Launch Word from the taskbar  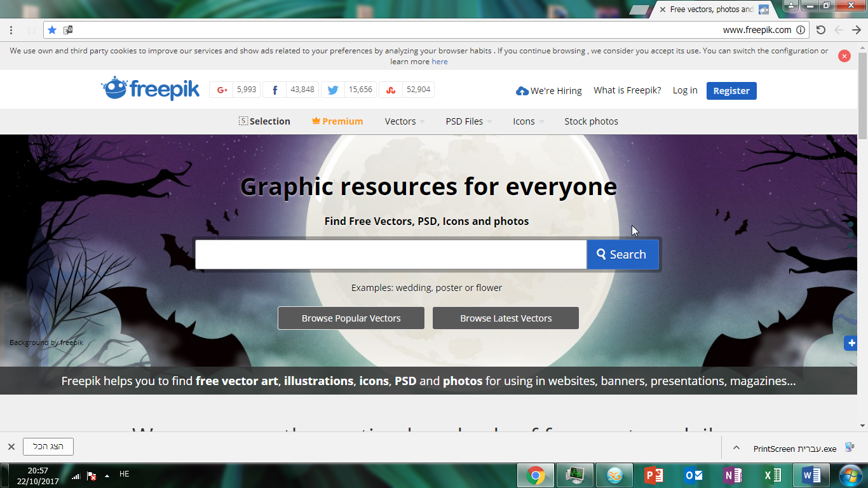[811, 475]
